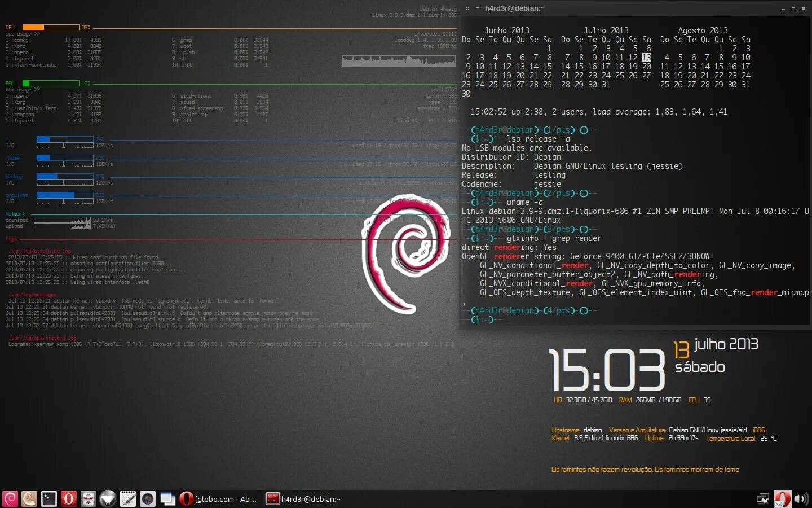Launch the nautilus shell icon in taskbar
The width and height of the screenshot is (812, 508).
pos(29,499)
